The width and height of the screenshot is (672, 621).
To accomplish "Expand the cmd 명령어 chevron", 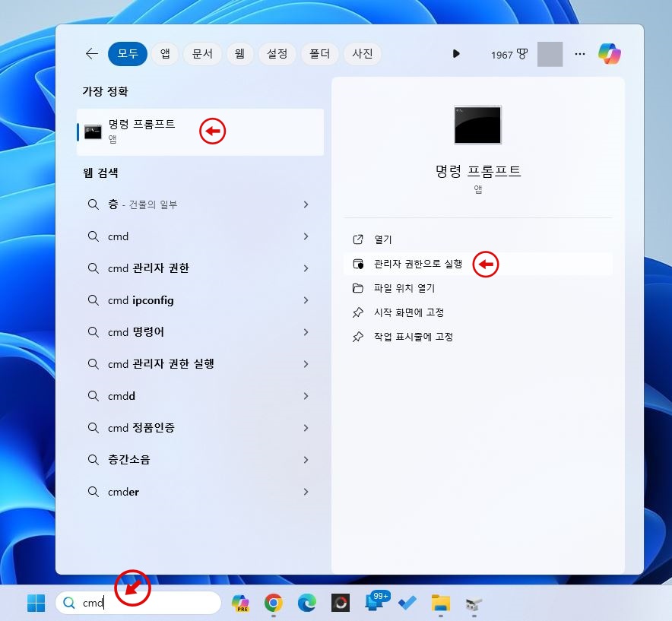I will (x=306, y=332).
